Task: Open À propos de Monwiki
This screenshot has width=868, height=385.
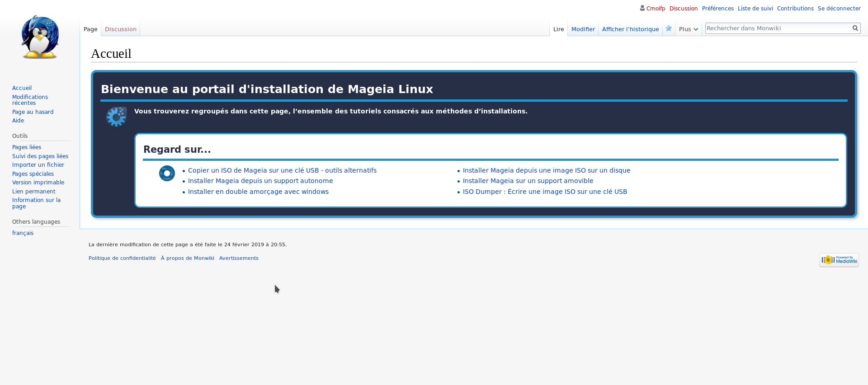Action: pos(188,258)
